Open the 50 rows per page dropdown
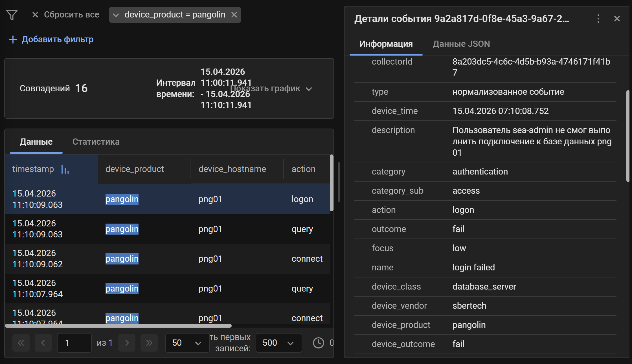The height and width of the screenshot is (364, 632). (x=187, y=343)
